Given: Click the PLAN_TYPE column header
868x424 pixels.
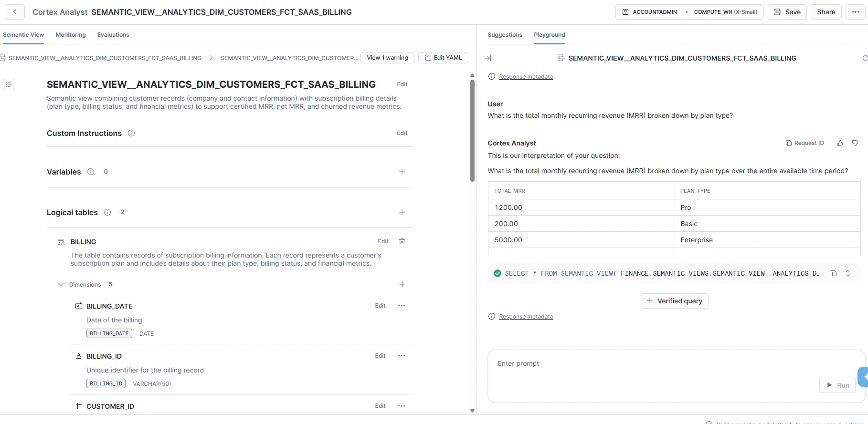Looking at the screenshot, I should click(767, 191).
